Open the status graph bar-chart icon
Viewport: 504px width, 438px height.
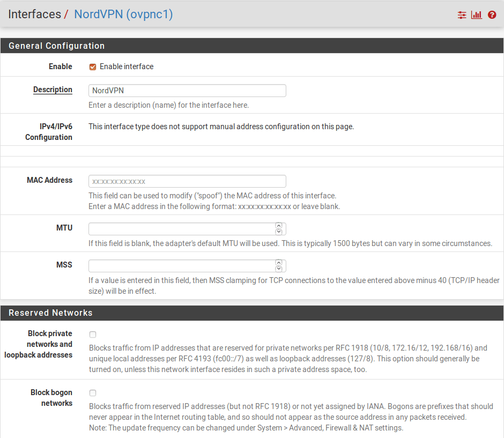pos(477,15)
